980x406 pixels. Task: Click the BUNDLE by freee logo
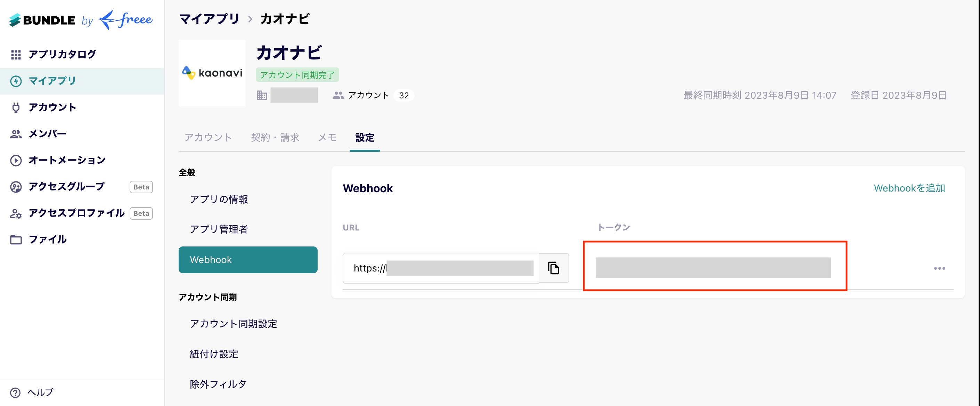click(81, 20)
